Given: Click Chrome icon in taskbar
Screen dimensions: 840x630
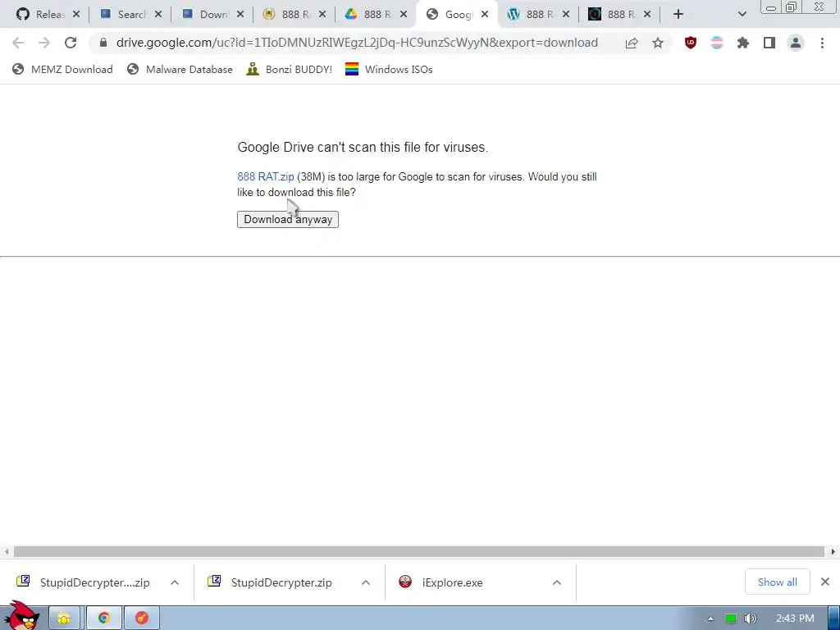Looking at the screenshot, I should [104, 619].
